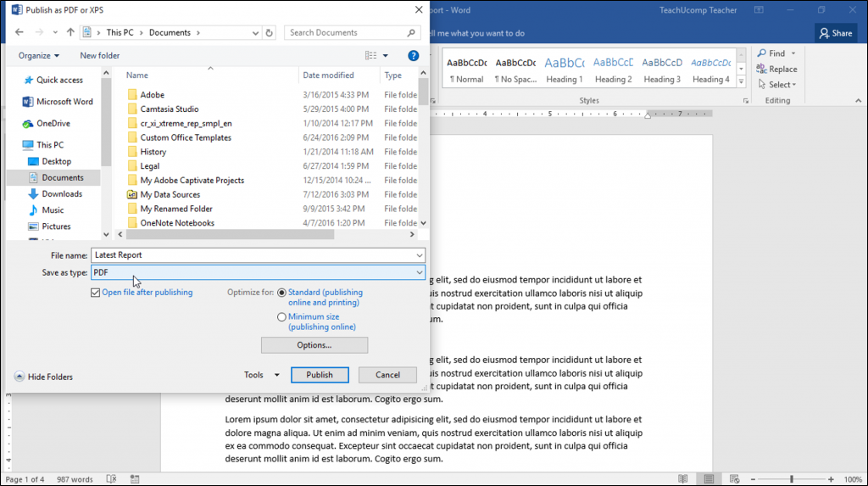The image size is (868, 486).
Task: Select Standard publishing optimization option
Action: pyautogui.click(x=281, y=293)
